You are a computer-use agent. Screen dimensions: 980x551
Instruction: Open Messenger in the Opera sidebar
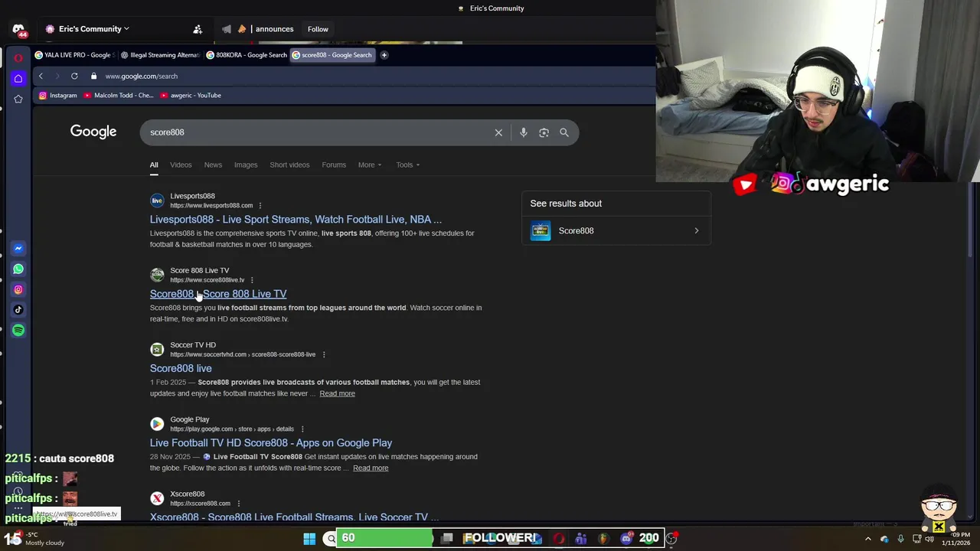click(x=18, y=249)
